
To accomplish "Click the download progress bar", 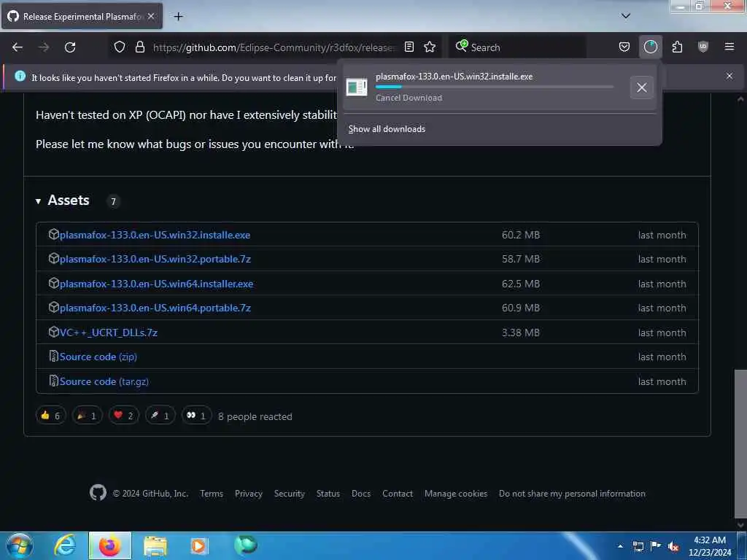I will (495, 87).
